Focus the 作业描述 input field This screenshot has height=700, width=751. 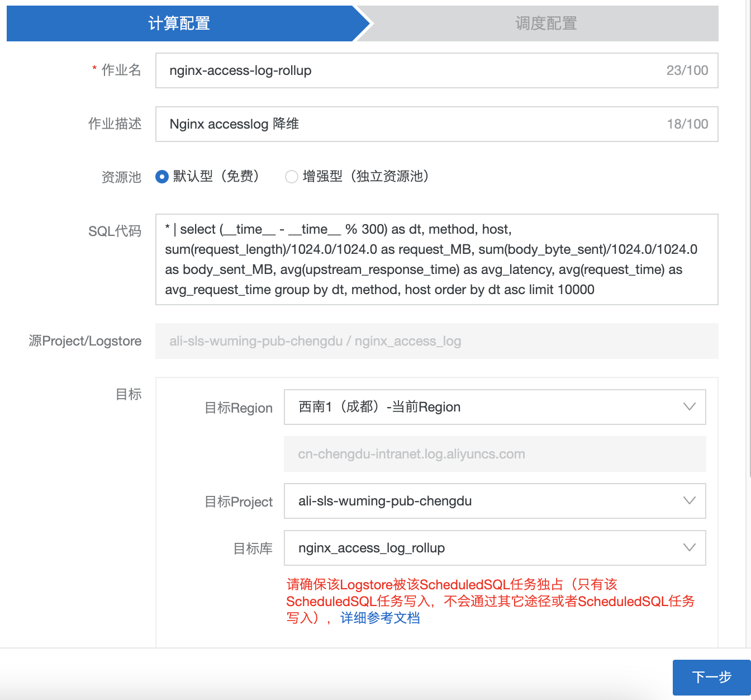coord(437,124)
